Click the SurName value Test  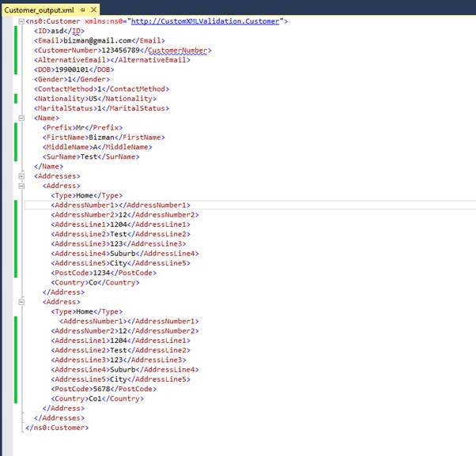89,156
